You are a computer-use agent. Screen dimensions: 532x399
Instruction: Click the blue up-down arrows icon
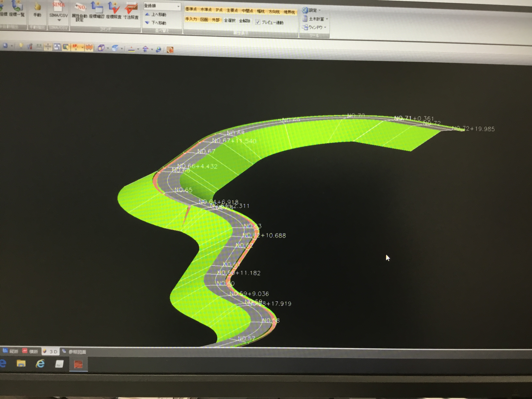click(x=145, y=49)
